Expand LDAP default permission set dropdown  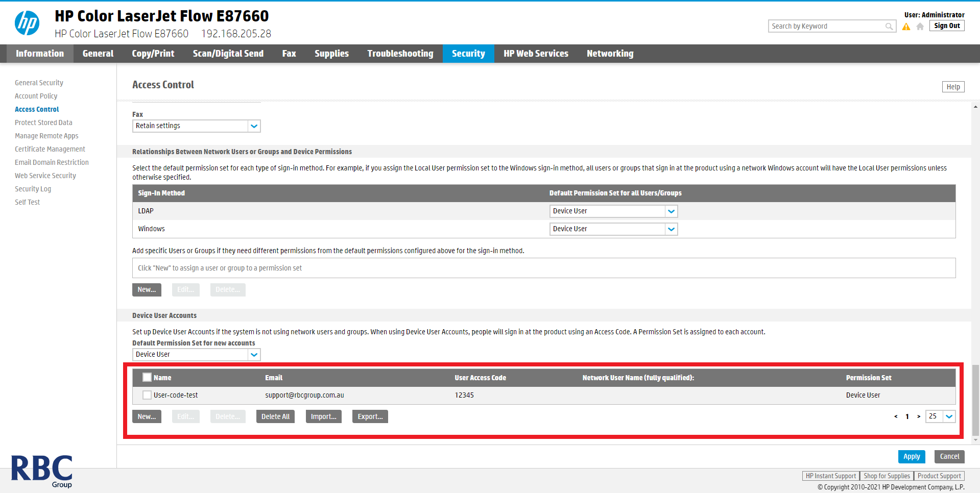pos(671,211)
